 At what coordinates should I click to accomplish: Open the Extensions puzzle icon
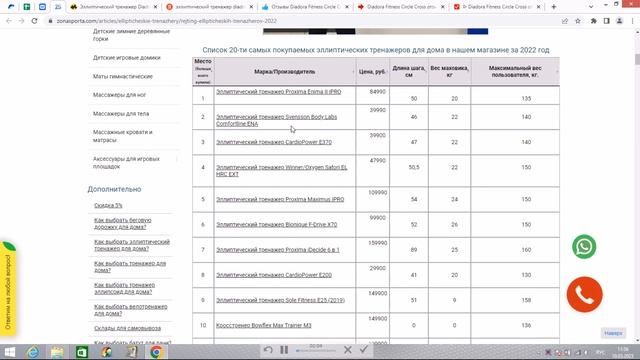point(593,21)
